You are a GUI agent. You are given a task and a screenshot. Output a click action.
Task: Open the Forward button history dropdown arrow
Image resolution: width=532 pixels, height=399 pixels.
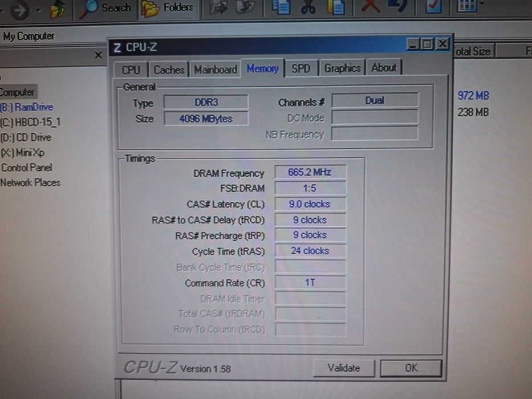point(38,10)
